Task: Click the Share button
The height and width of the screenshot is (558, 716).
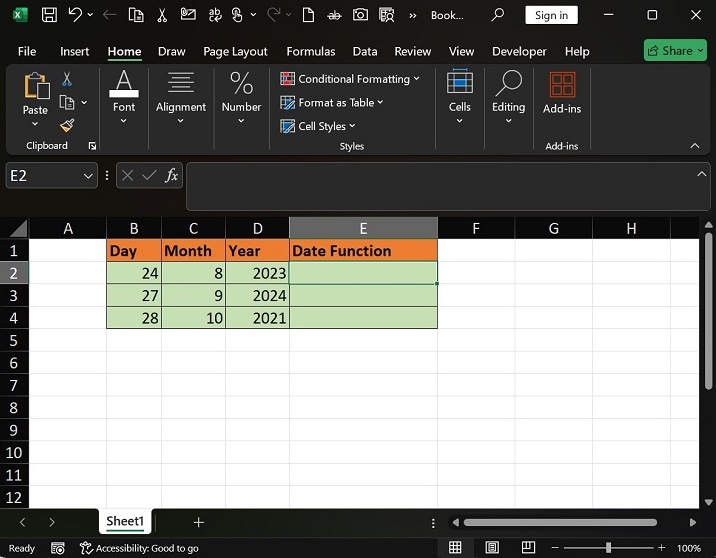Action: click(x=675, y=50)
